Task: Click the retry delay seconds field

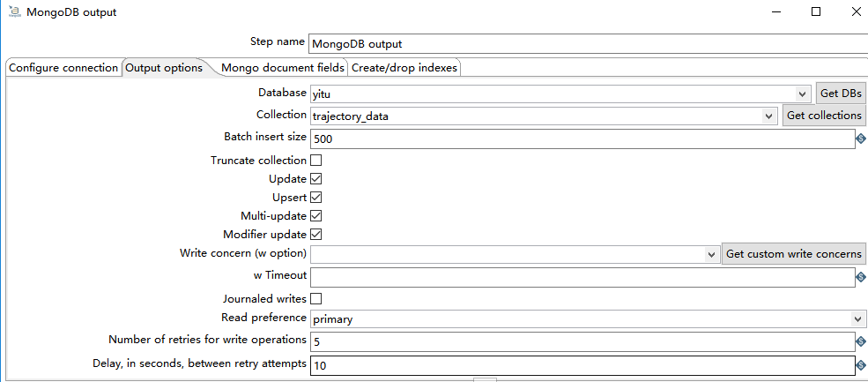Action: tap(582, 365)
